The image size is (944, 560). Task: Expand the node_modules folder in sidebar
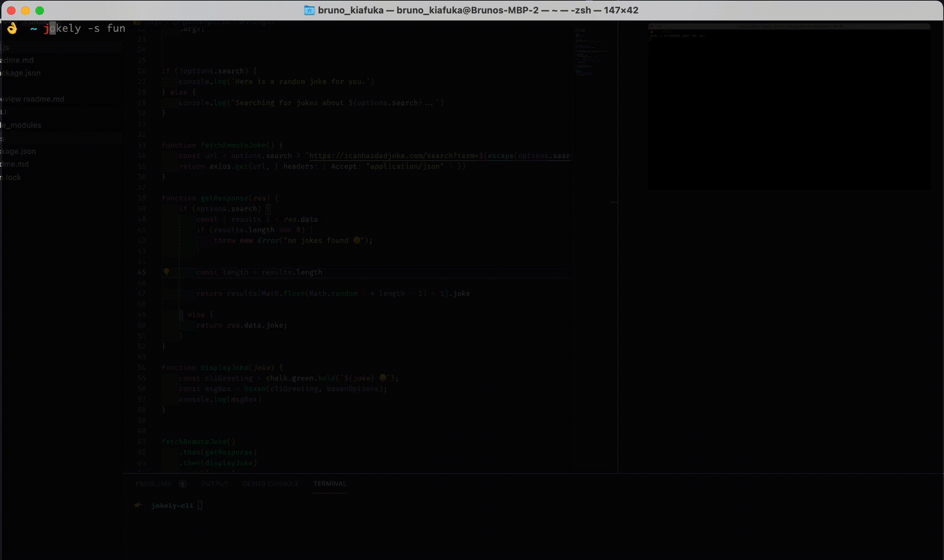pos(21,125)
